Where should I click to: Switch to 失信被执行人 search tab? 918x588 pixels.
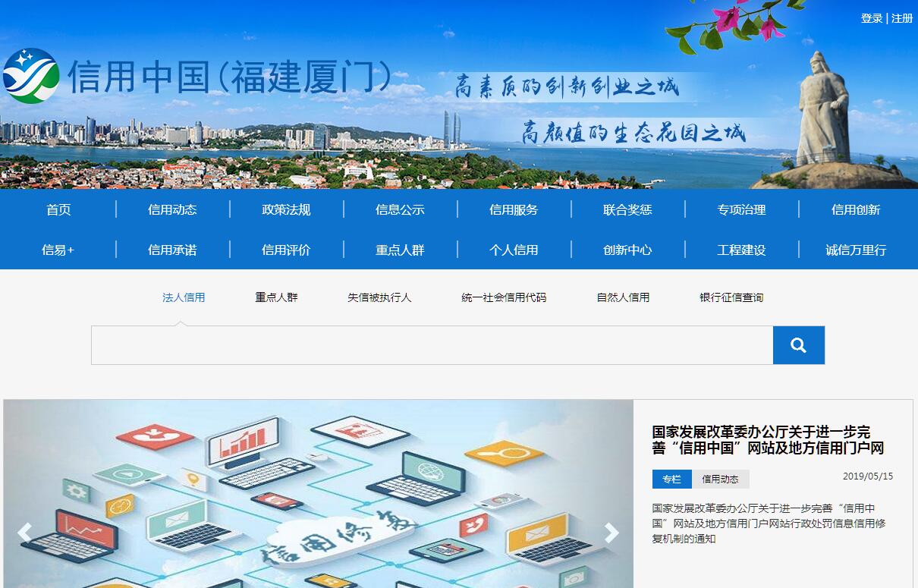[x=379, y=297]
